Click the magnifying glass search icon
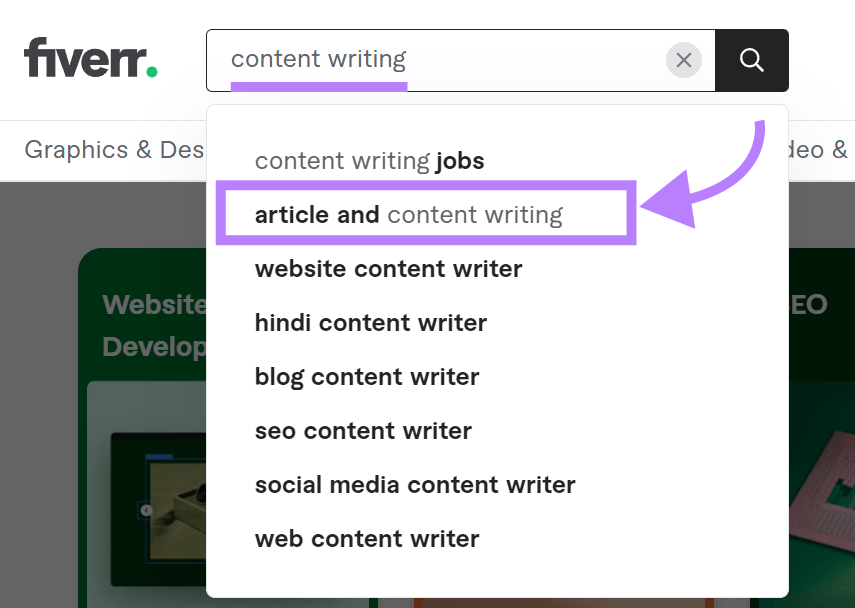Image resolution: width=855 pixels, height=608 pixels. click(x=751, y=60)
